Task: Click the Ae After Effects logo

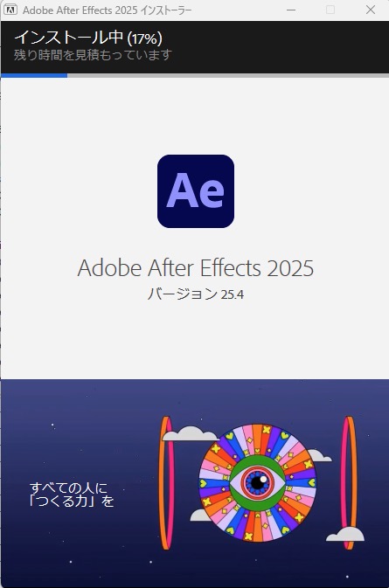Action: tap(196, 191)
